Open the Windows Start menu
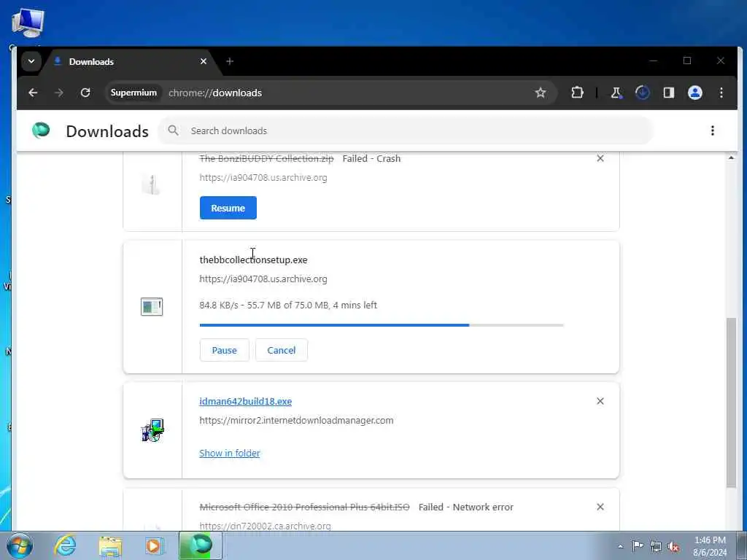This screenshot has width=747, height=560. [x=20, y=545]
